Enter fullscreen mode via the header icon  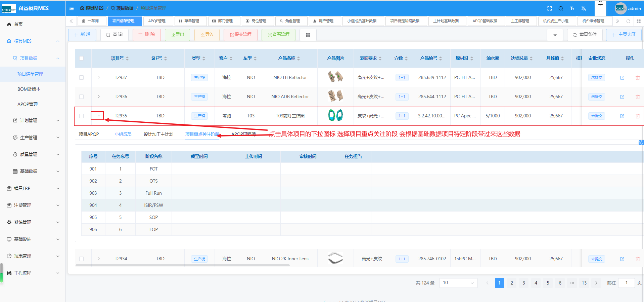tap(550, 8)
